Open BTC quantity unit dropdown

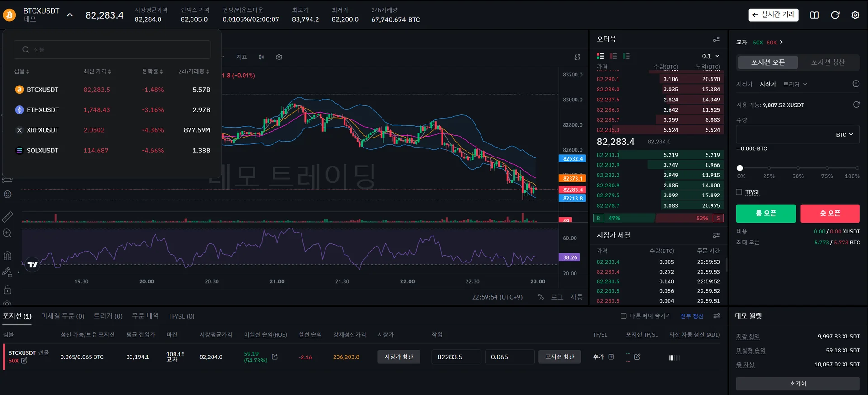(844, 135)
